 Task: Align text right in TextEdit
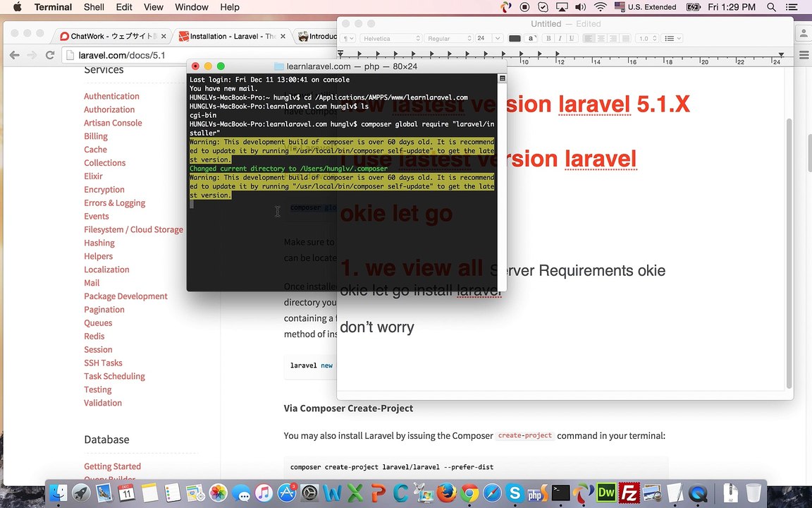click(613, 38)
